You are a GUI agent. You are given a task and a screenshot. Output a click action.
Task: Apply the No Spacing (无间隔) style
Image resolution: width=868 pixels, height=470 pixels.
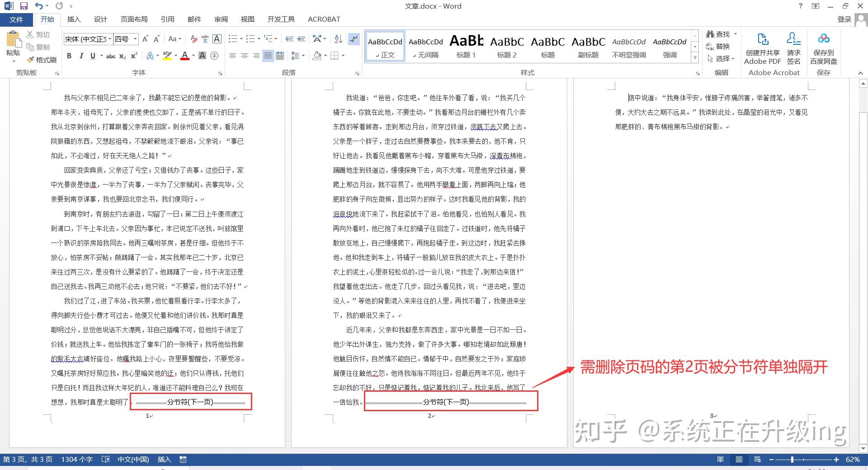(x=425, y=46)
